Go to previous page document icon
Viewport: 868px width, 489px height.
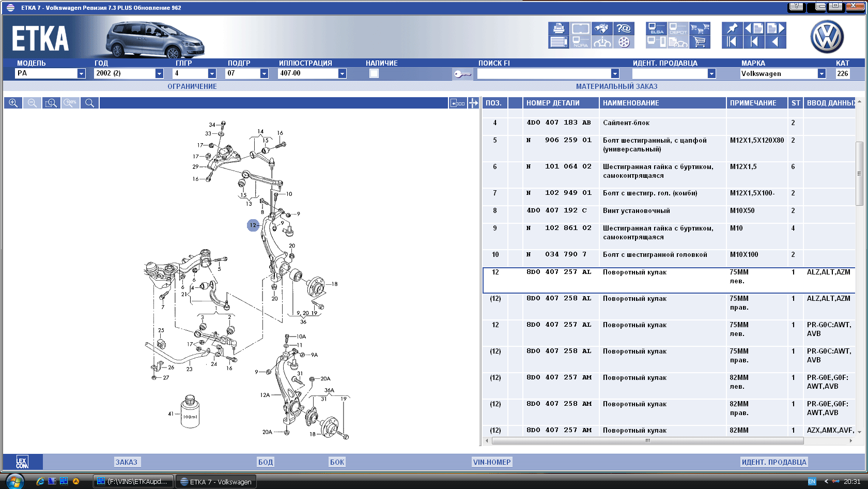click(x=754, y=28)
